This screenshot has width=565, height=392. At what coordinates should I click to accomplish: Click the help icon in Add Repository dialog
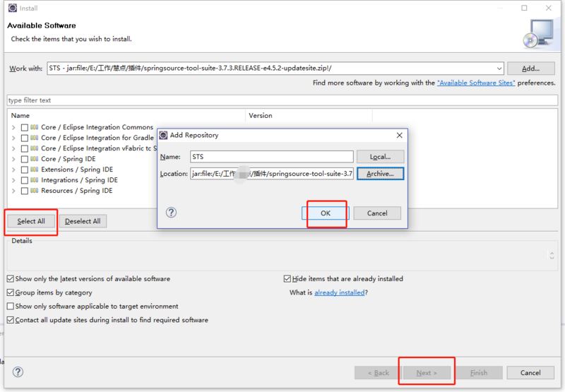171,213
